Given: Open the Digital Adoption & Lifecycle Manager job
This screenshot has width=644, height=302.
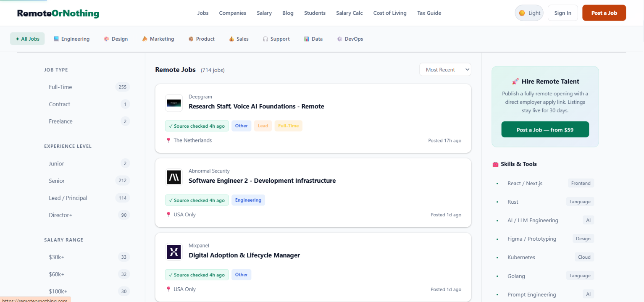Looking at the screenshot, I should click(x=244, y=255).
